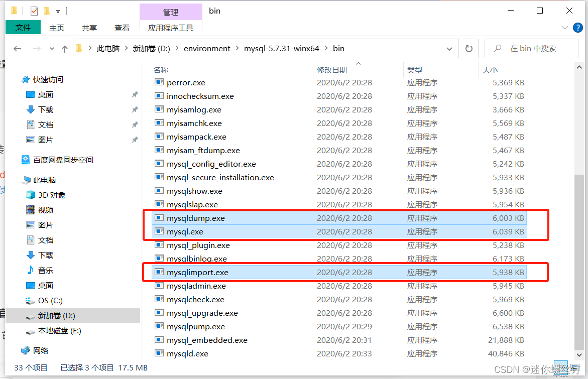588x379 pixels.
Task: Open the 文件 menu
Action: (x=23, y=28)
